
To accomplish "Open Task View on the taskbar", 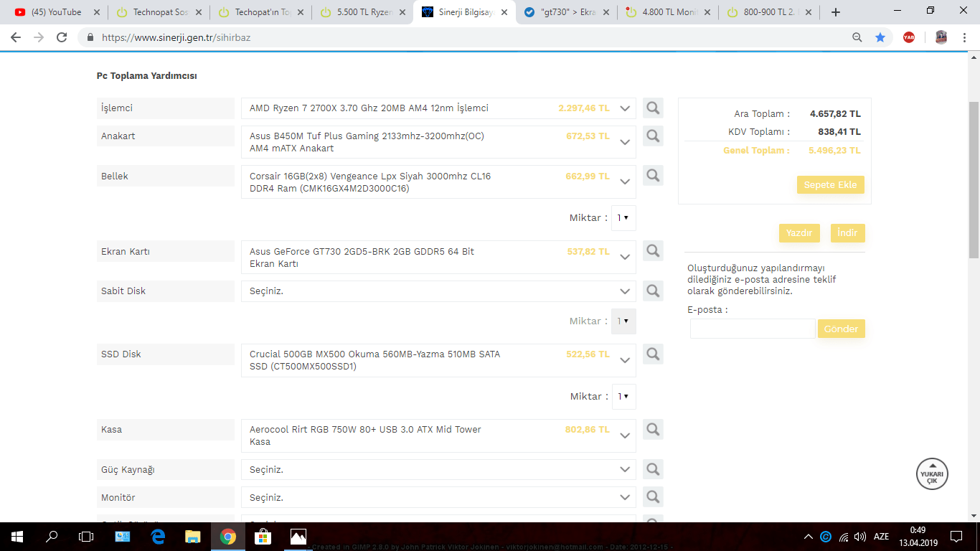I will click(x=86, y=537).
